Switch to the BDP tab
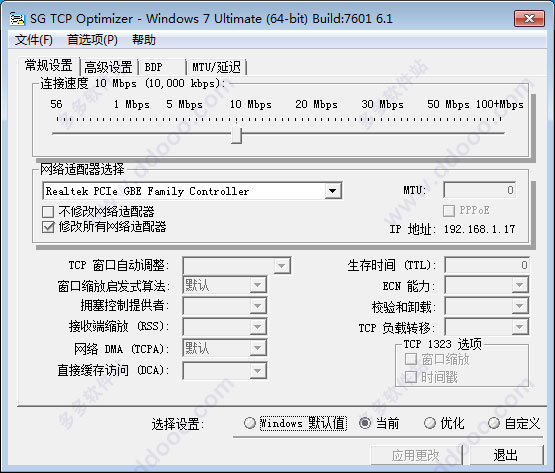The image size is (555, 473). [x=162, y=67]
